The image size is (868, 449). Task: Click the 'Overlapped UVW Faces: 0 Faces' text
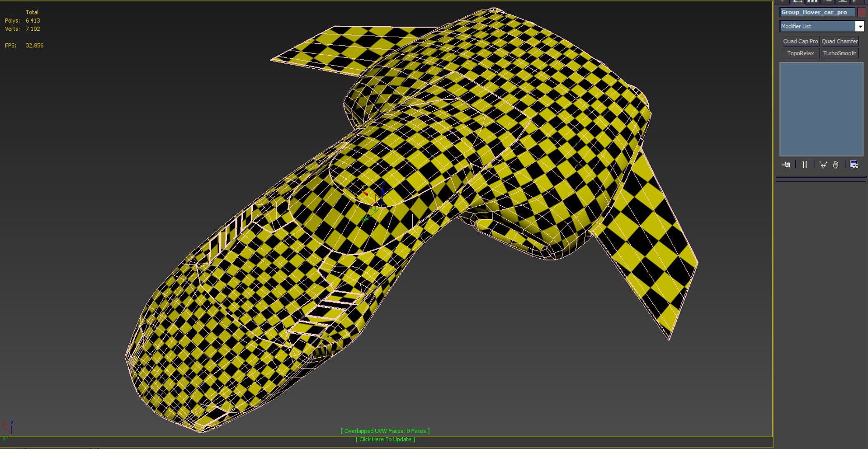click(x=385, y=431)
